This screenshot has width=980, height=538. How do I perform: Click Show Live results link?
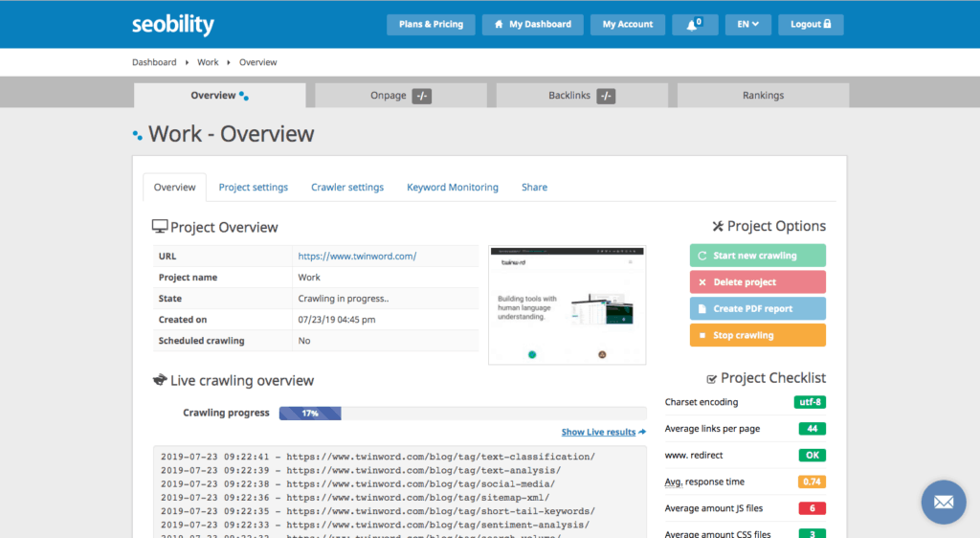coord(603,432)
